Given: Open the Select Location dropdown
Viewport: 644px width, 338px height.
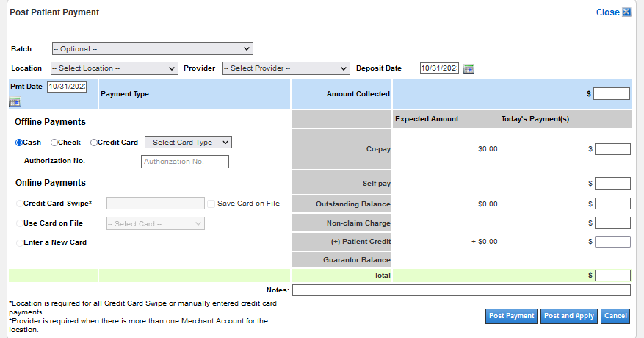Looking at the screenshot, I should coord(114,68).
